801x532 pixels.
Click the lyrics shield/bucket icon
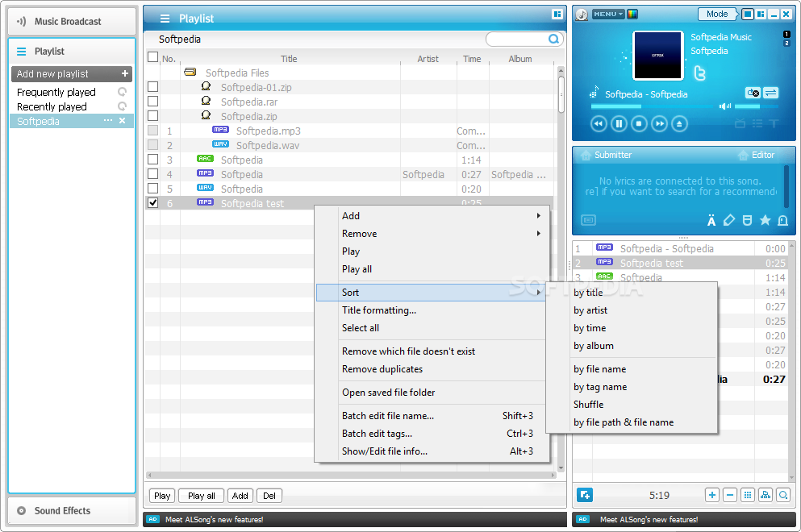click(747, 220)
